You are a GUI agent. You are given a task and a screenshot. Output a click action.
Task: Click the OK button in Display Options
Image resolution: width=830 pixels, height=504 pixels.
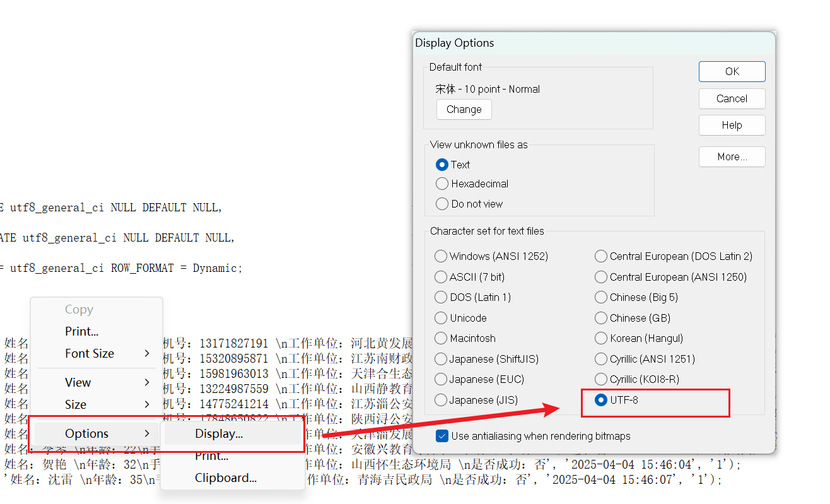pyautogui.click(x=732, y=71)
